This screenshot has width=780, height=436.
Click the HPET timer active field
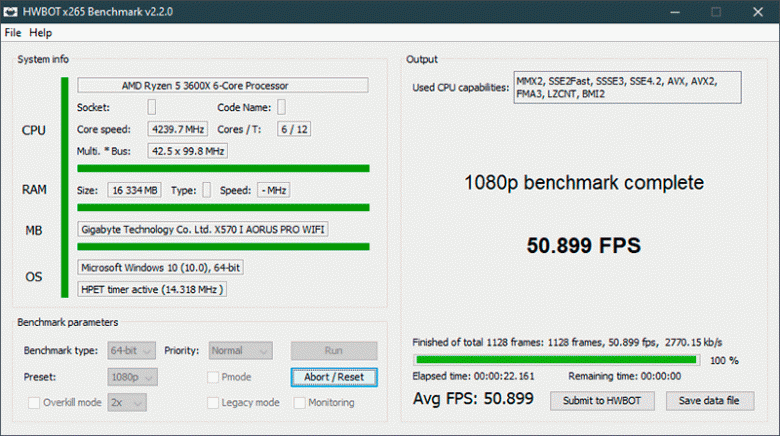[152, 289]
